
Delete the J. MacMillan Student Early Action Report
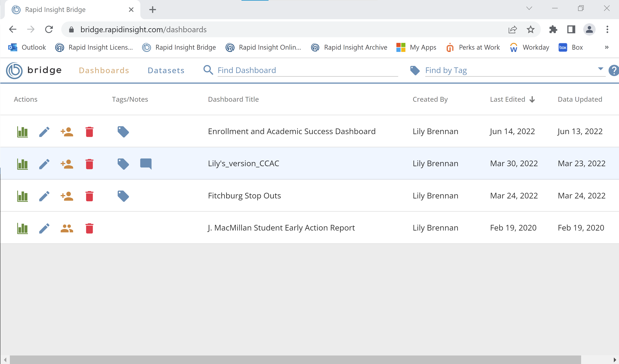(89, 228)
